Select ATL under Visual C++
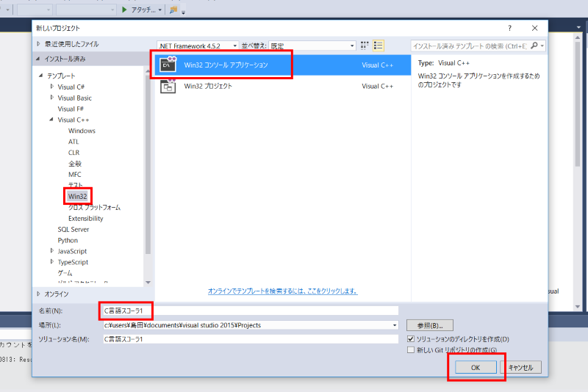This screenshot has height=392, width=588. pos(73,142)
